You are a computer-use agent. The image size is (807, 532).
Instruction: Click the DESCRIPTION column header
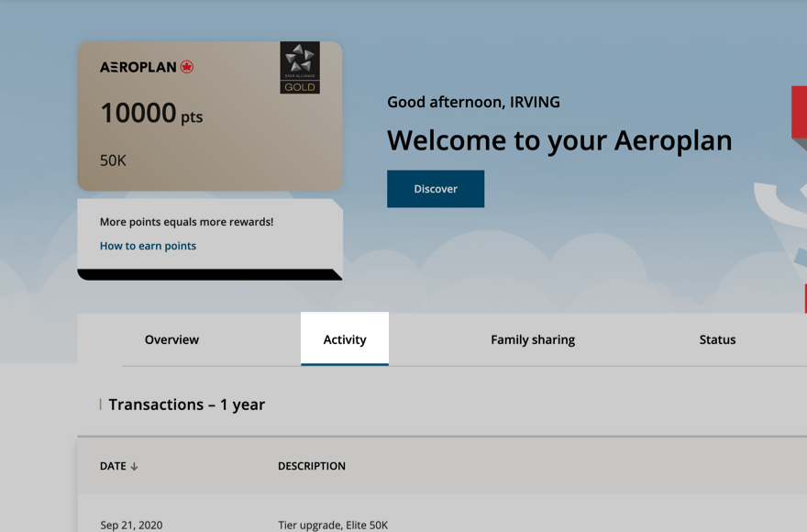click(x=312, y=466)
